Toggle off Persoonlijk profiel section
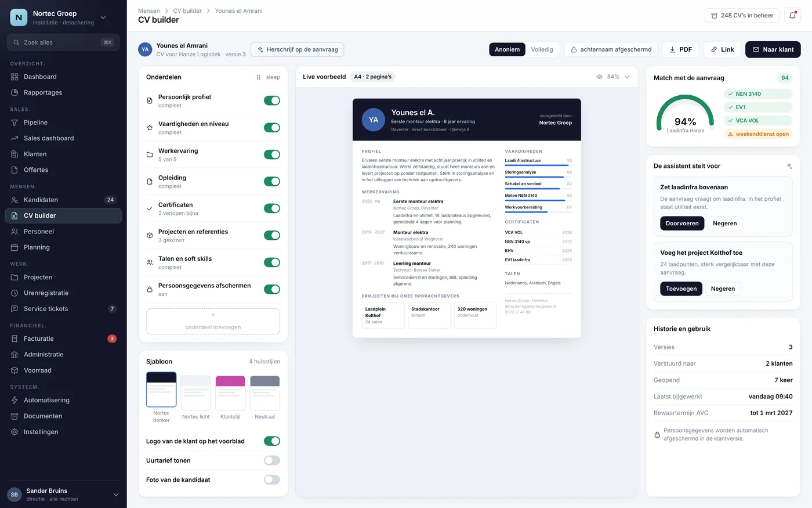This screenshot has width=812, height=508. pos(272,100)
